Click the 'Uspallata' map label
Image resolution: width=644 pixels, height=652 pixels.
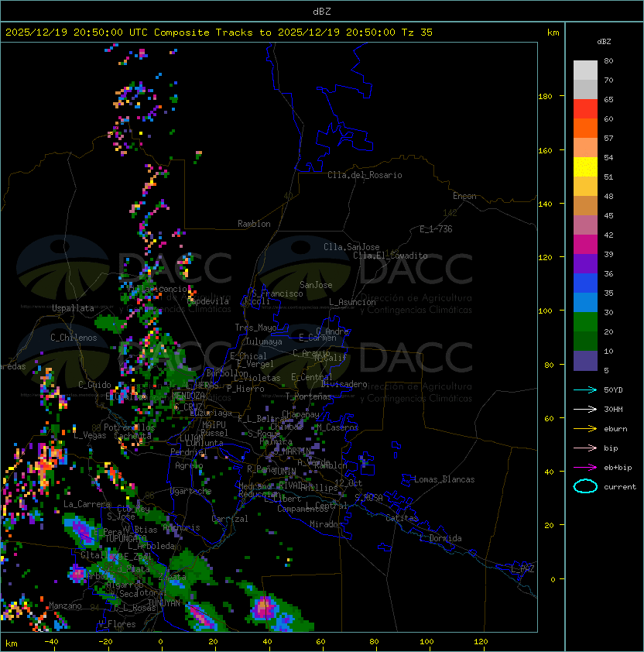pos(73,308)
